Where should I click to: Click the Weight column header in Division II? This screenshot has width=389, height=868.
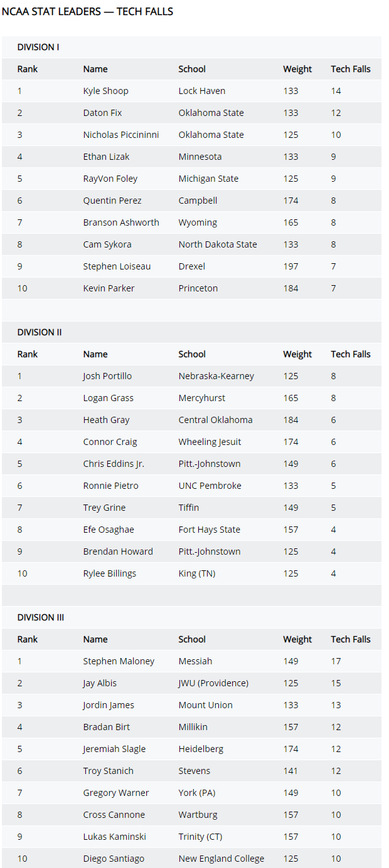click(297, 354)
